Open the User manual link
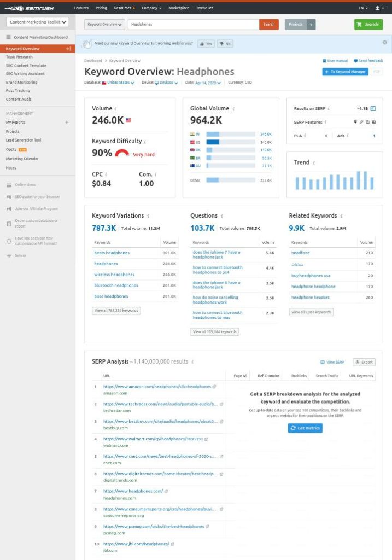392x560 pixels. [335, 61]
